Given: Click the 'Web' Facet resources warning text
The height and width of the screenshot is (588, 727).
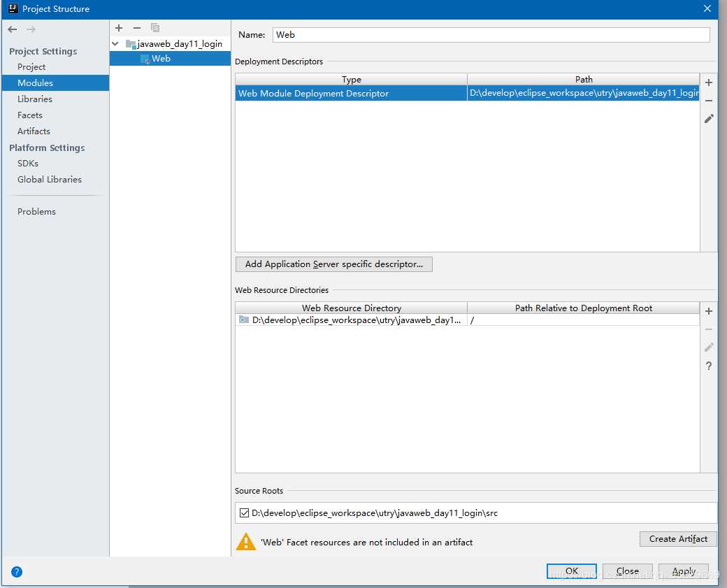Looking at the screenshot, I should (x=366, y=542).
